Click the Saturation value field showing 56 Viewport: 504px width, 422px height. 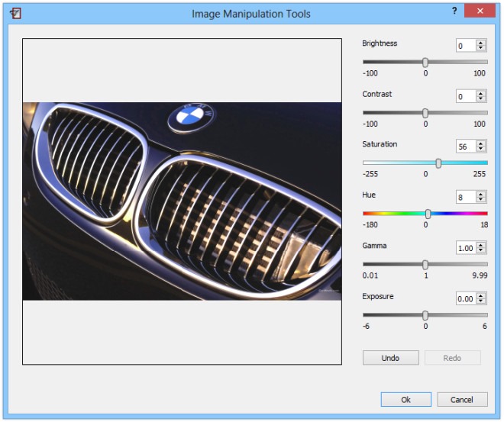pos(466,147)
